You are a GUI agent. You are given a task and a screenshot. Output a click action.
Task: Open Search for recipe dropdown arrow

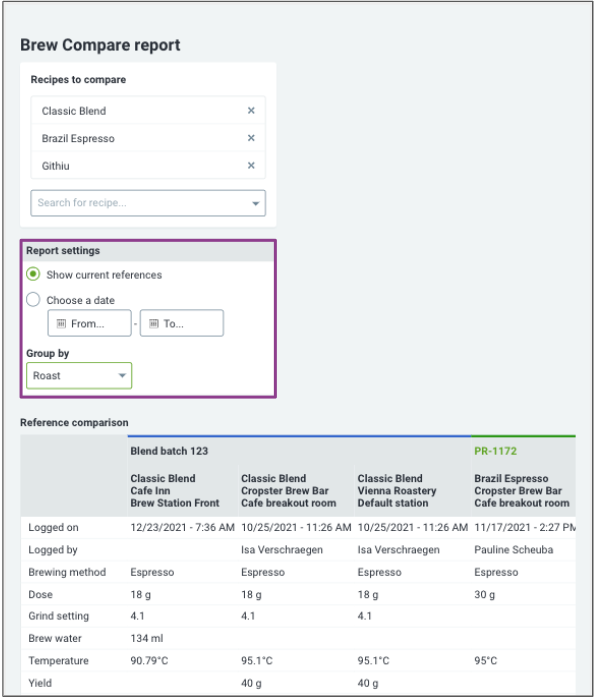(x=255, y=203)
